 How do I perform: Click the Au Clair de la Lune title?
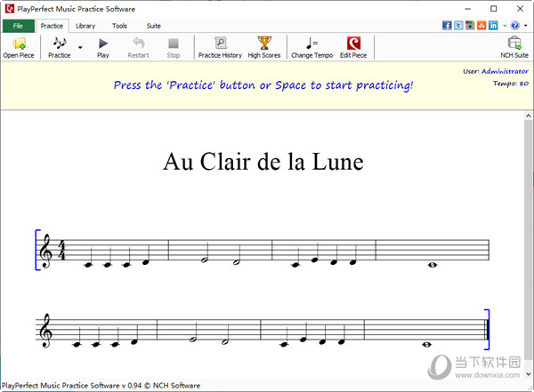pos(263,161)
